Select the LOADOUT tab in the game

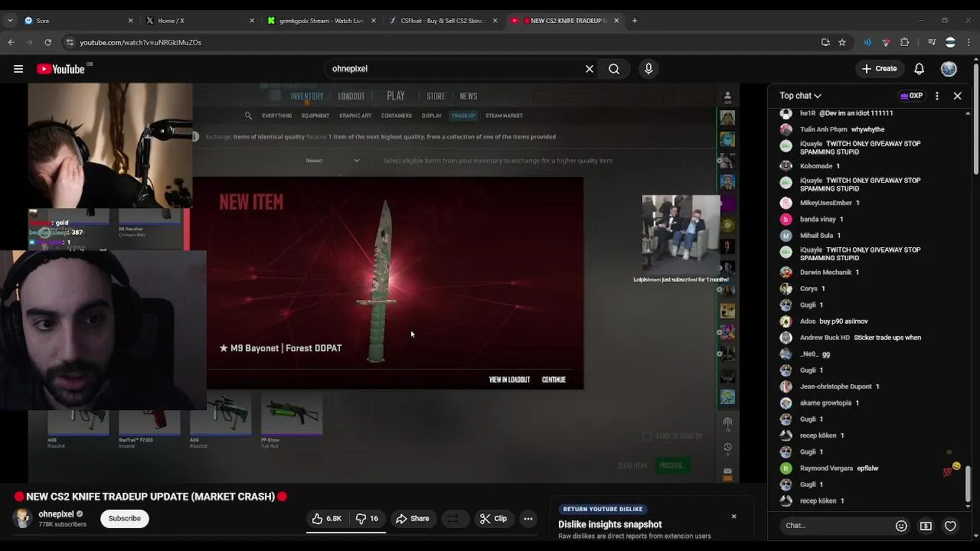point(351,96)
